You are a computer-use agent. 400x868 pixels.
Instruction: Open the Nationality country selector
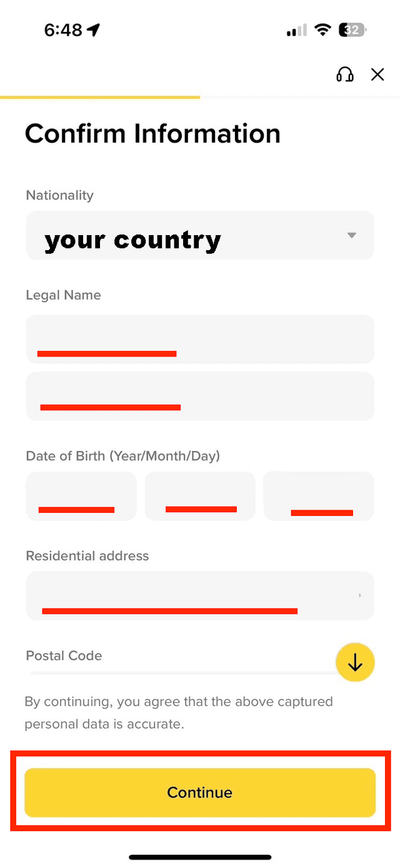[200, 235]
